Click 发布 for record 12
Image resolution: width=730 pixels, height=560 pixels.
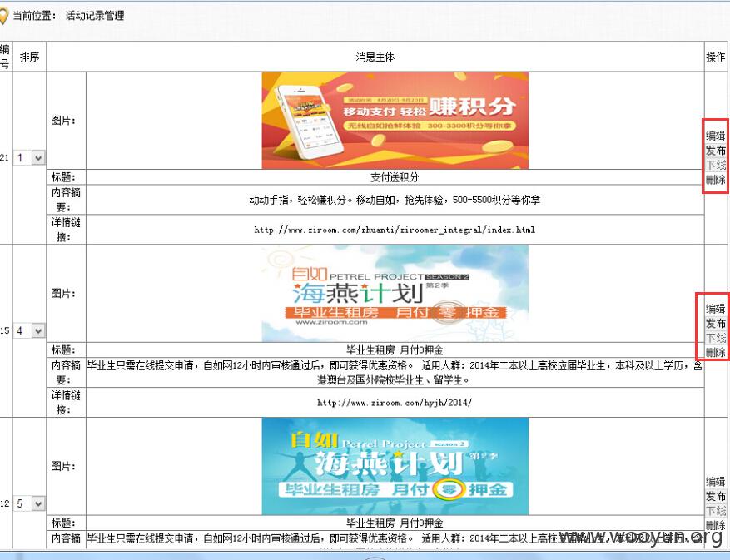pos(716,496)
